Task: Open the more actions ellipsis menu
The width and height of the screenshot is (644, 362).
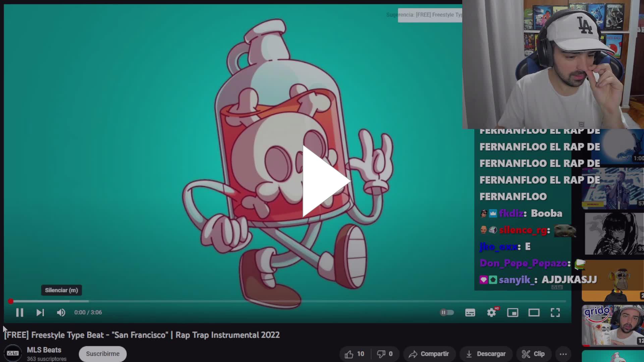Action: pos(563,353)
